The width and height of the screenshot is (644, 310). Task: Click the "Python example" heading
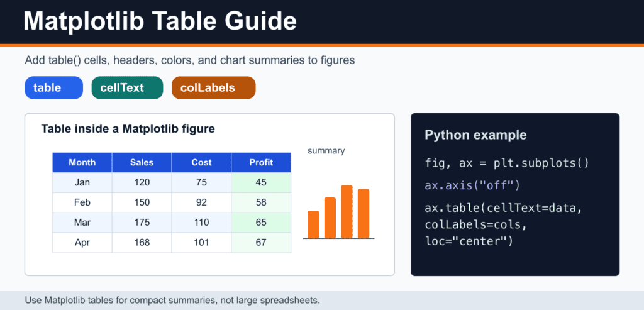point(475,135)
